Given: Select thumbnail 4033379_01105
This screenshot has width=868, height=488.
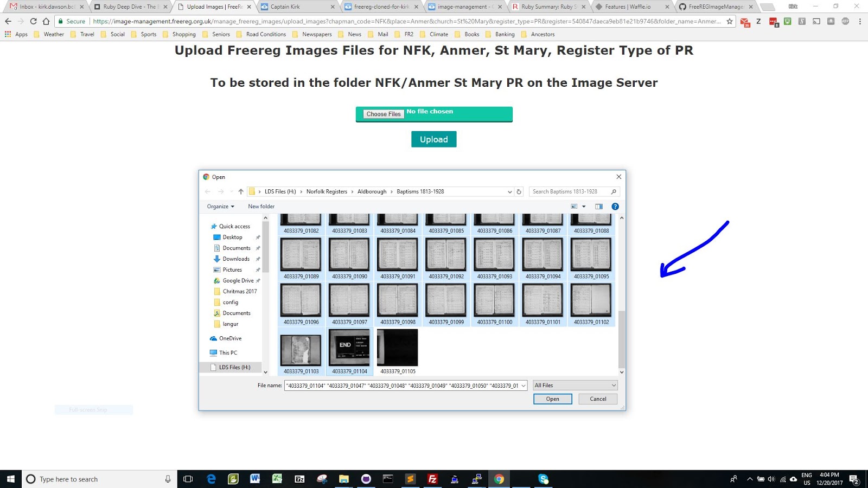Looking at the screenshot, I should tap(398, 351).
